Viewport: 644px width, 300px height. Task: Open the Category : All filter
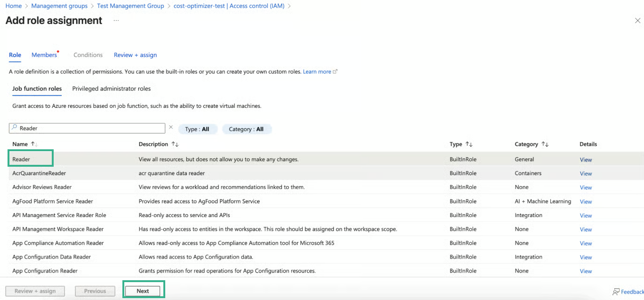[x=246, y=129]
